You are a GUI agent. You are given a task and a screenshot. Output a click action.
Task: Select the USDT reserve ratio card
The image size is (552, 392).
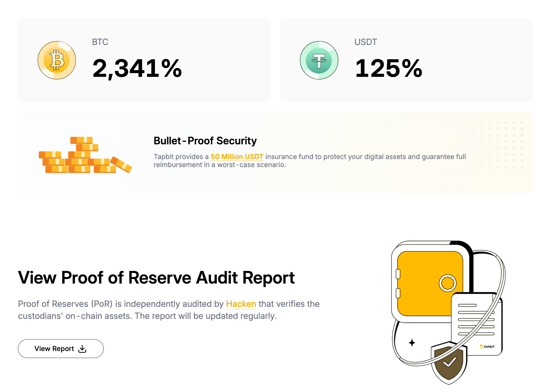point(406,60)
